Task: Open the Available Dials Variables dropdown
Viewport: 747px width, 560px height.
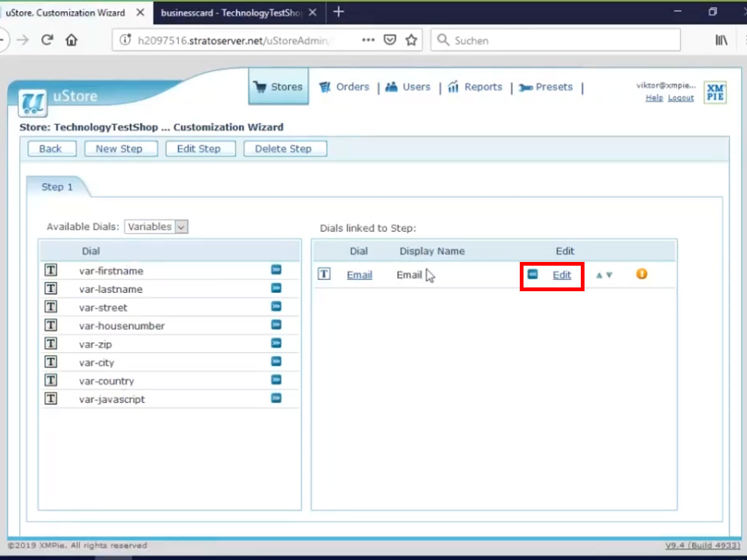Action: coord(156,227)
